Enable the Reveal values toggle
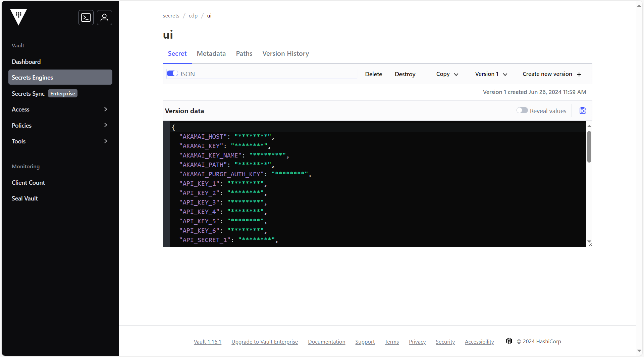This screenshot has height=357, width=644. [522, 110]
